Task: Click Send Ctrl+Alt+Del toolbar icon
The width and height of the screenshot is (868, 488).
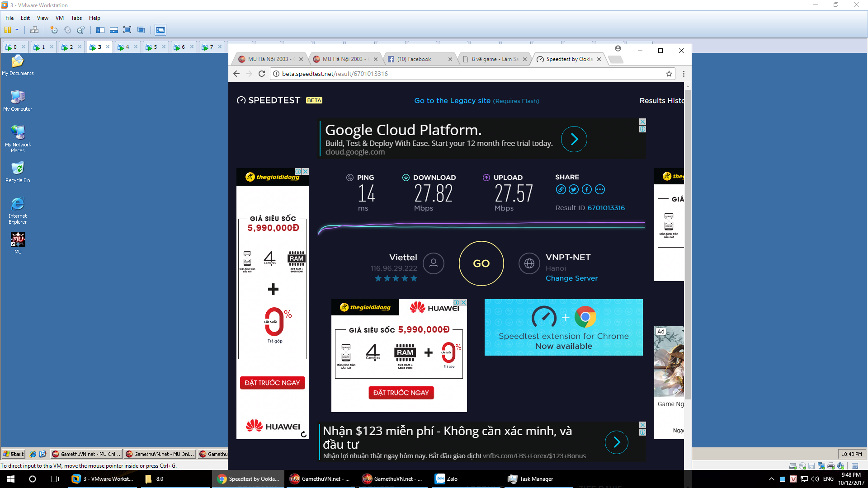Action: pyautogui.click(x=34, y=30)
